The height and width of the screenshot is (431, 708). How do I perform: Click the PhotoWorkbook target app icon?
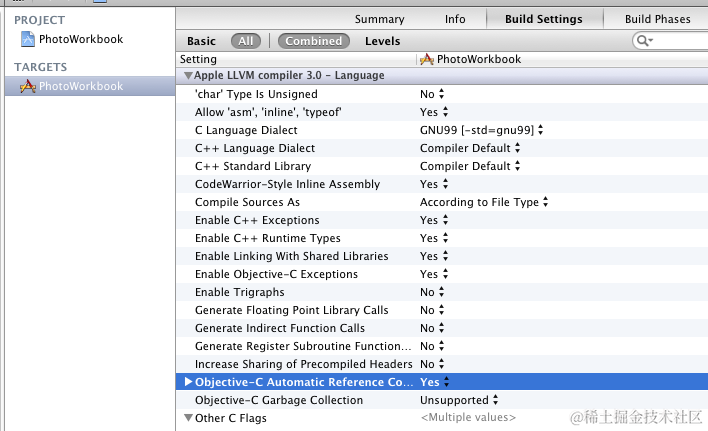[x=28, y=86]
